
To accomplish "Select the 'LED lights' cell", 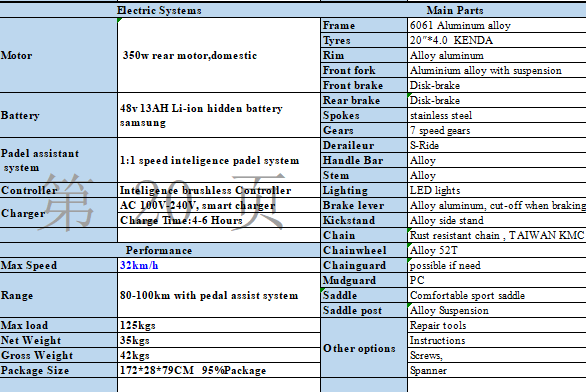I will point(497,190).
